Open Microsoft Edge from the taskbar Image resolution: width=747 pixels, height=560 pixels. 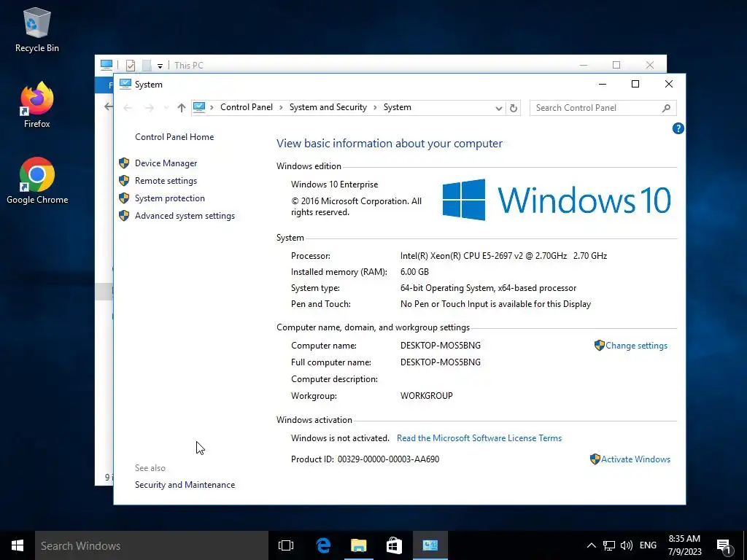pos(323,545)
